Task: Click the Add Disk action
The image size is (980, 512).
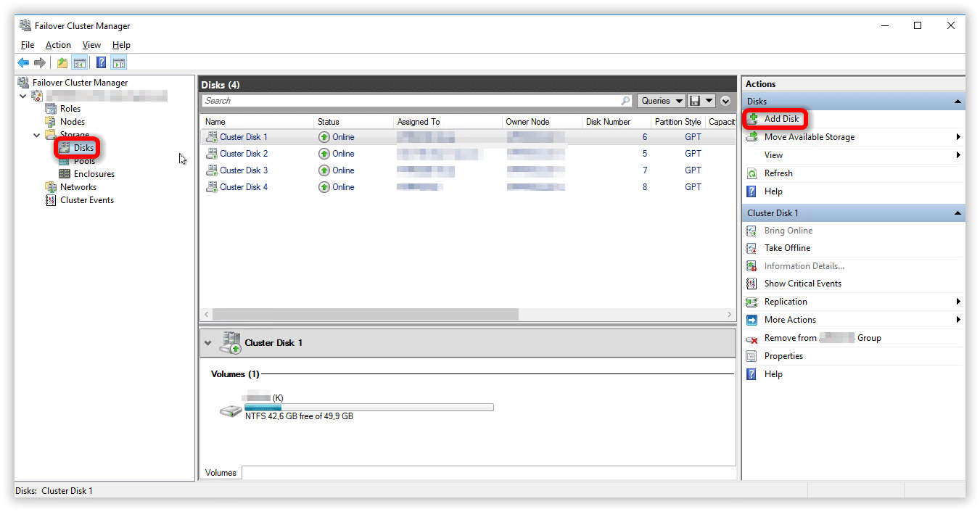Action: click(781, 119)
